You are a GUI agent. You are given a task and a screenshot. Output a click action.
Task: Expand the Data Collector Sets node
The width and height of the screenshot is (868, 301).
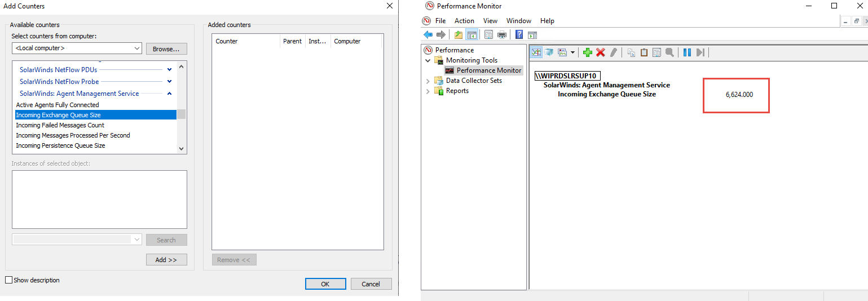click(x=428, y=81)
